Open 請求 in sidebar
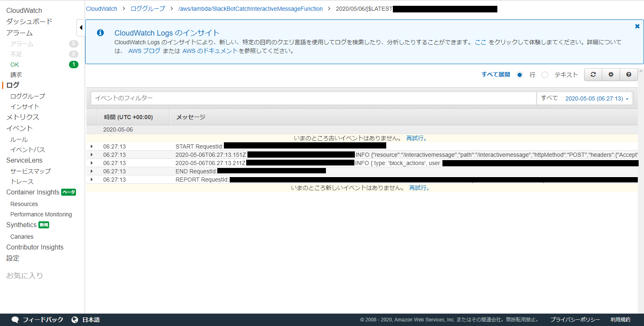The height and width of the screenshot is (326, 644). (16, 75)
